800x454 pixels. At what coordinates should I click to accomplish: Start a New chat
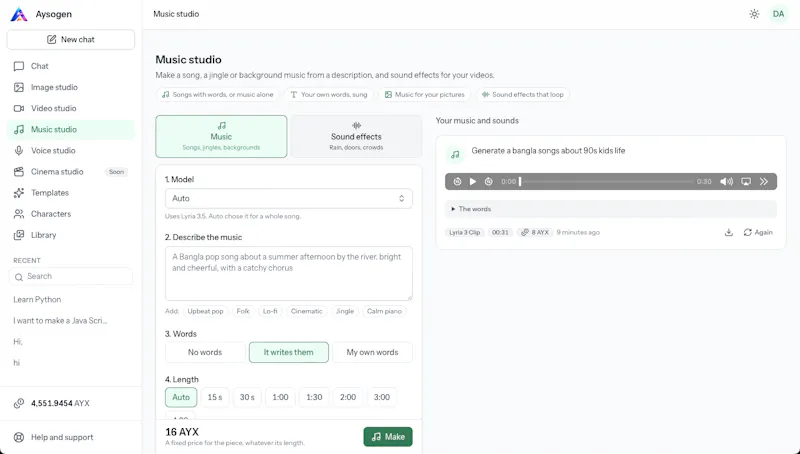click(x=70, y=39)
